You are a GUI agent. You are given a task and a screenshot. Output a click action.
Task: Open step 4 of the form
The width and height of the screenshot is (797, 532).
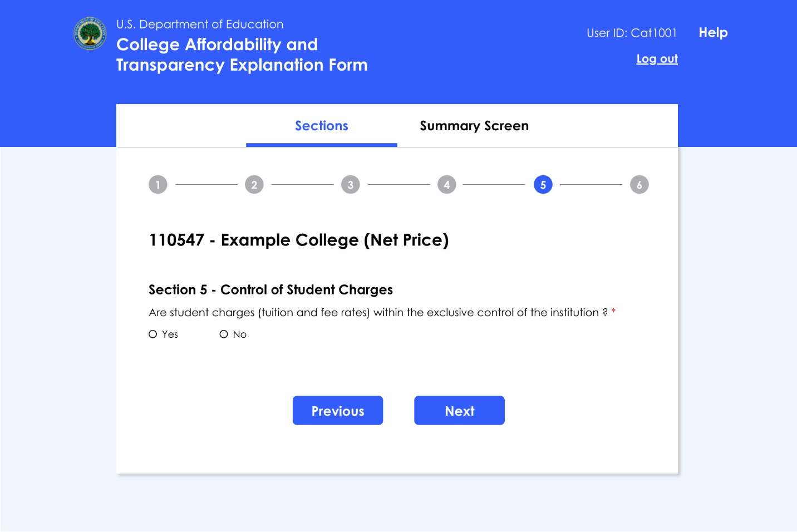tap(447, 185)
